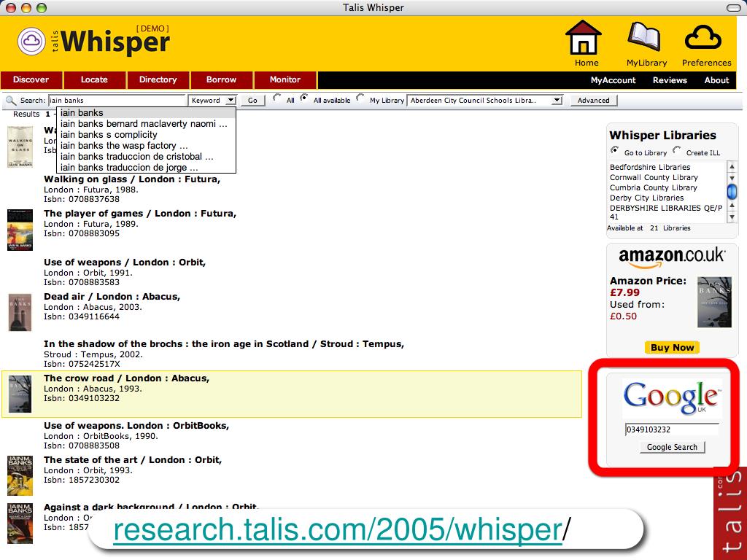The width and height of the screenshot is (747, 560).
Task: Click the Amazon book cover image
Action: 714,303
